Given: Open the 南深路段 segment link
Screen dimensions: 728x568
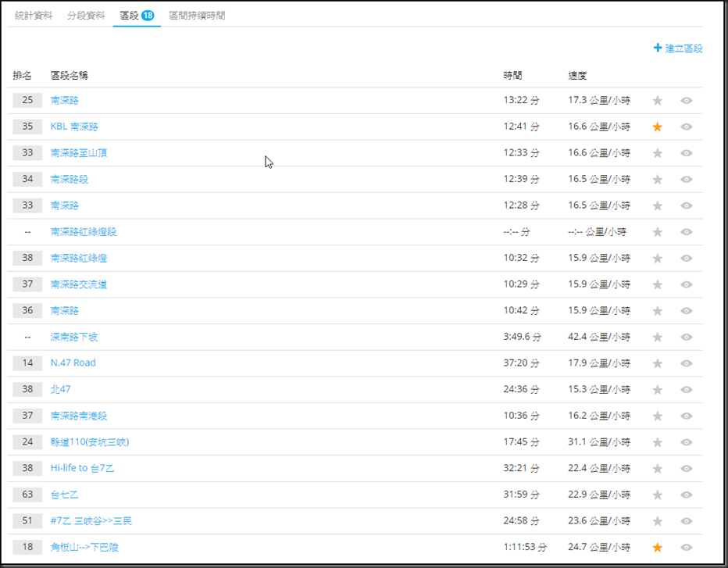Looking at the screenshot, I should (x=70, y=179).
